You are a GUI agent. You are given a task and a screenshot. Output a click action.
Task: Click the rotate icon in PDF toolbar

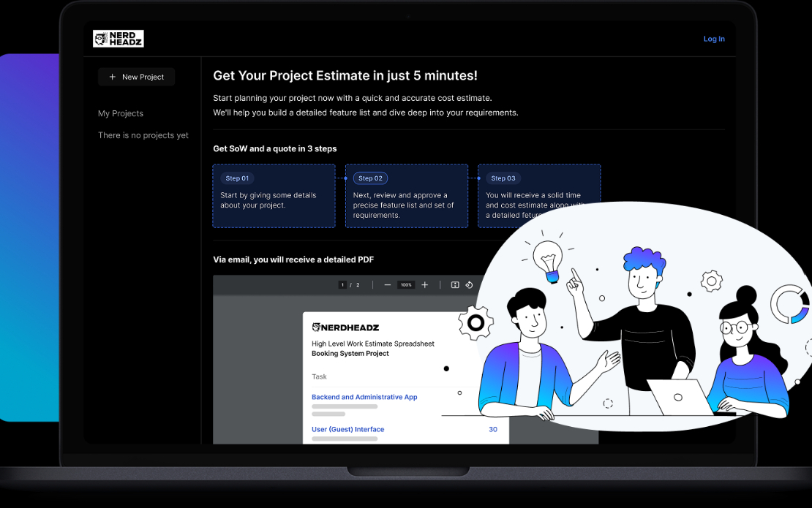pyautogui.click(x=469, y=285)
